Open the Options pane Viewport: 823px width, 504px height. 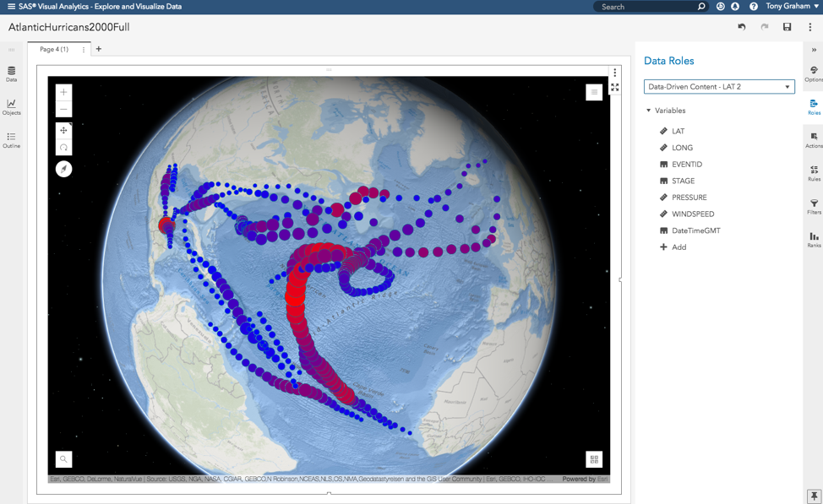[812, 73]
